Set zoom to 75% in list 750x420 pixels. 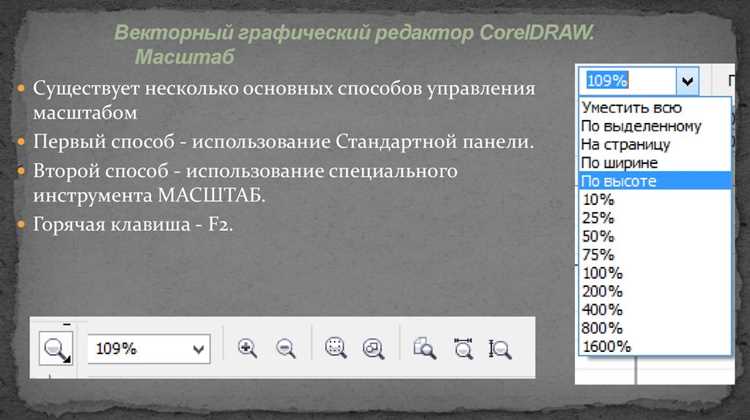point(655,254)
